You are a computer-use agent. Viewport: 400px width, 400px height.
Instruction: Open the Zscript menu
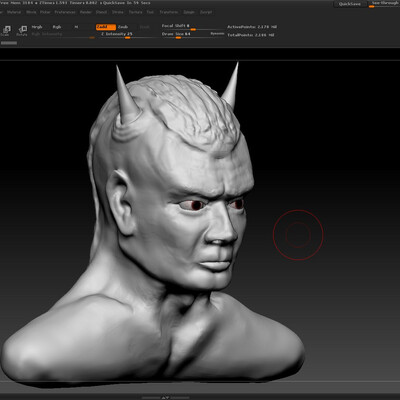[x=206, y=12]
